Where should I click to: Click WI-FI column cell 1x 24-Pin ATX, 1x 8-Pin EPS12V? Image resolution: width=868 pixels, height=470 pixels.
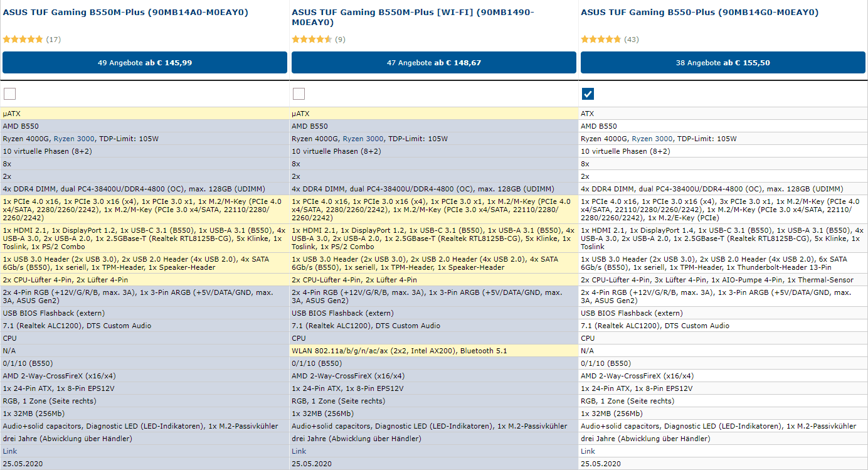coord(434,388)
